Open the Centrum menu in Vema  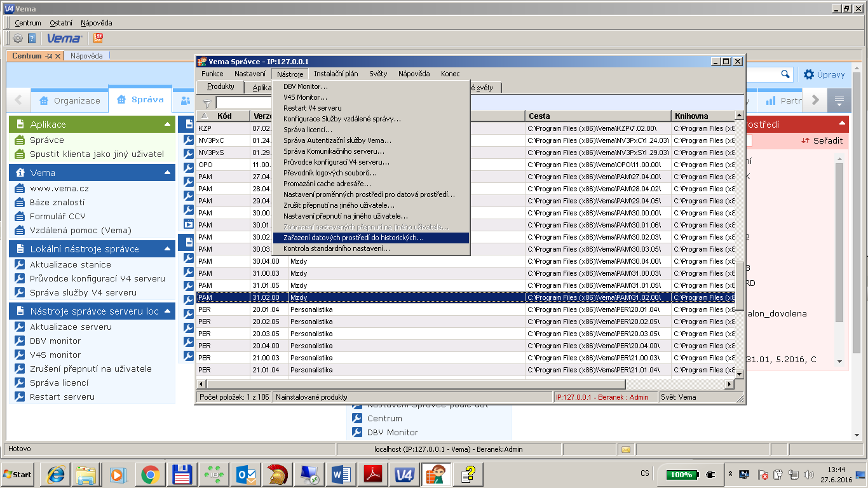(x=27, y=23)
